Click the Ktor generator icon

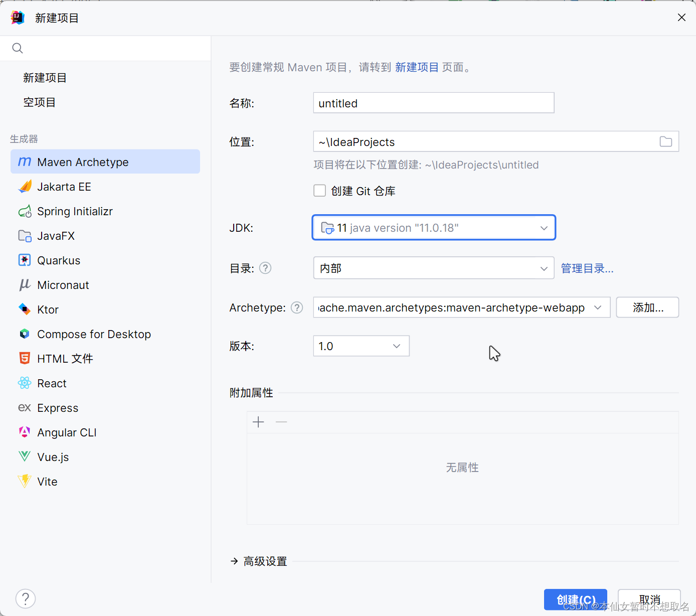point(25,309)
